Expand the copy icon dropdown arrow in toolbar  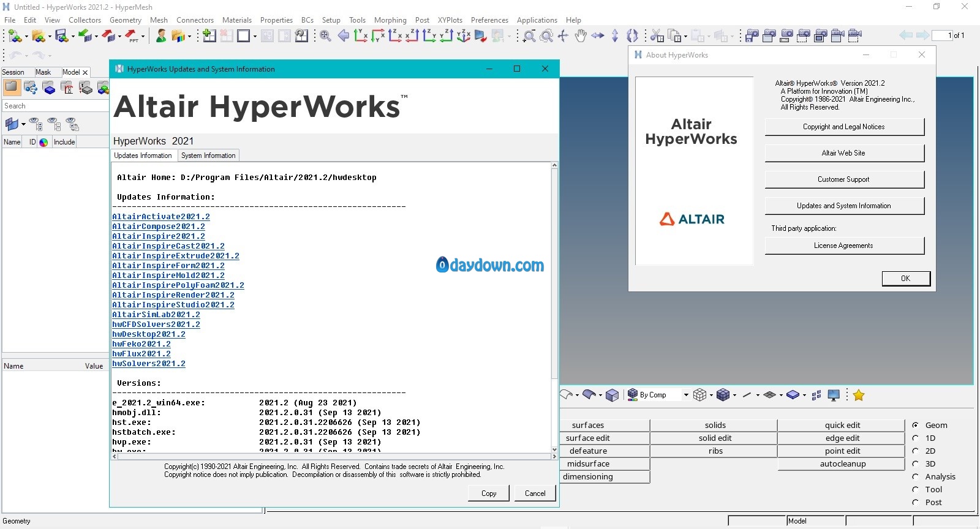click(x=685, y=37)
